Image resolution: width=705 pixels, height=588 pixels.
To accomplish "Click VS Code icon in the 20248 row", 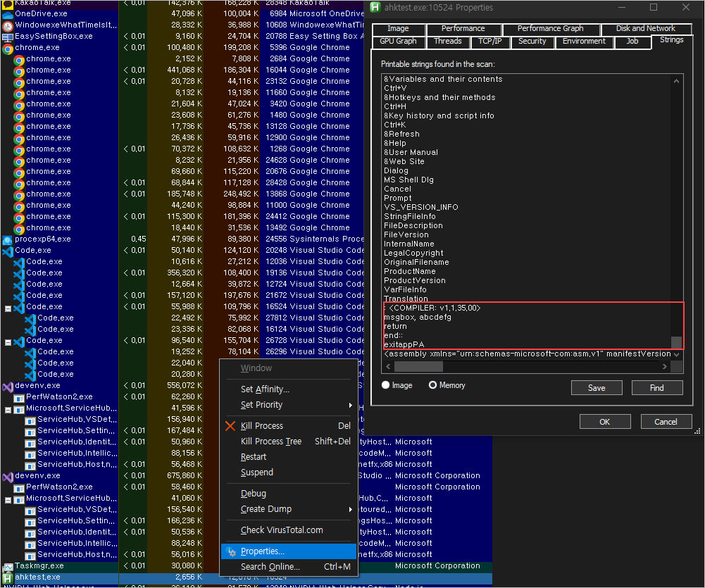I will click(x=8, y=251).
